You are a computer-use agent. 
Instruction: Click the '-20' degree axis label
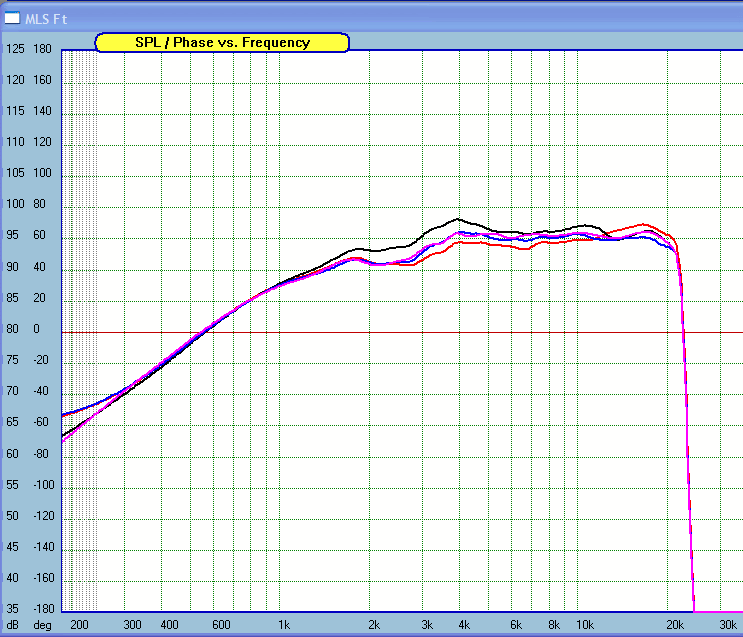(41, 360)
